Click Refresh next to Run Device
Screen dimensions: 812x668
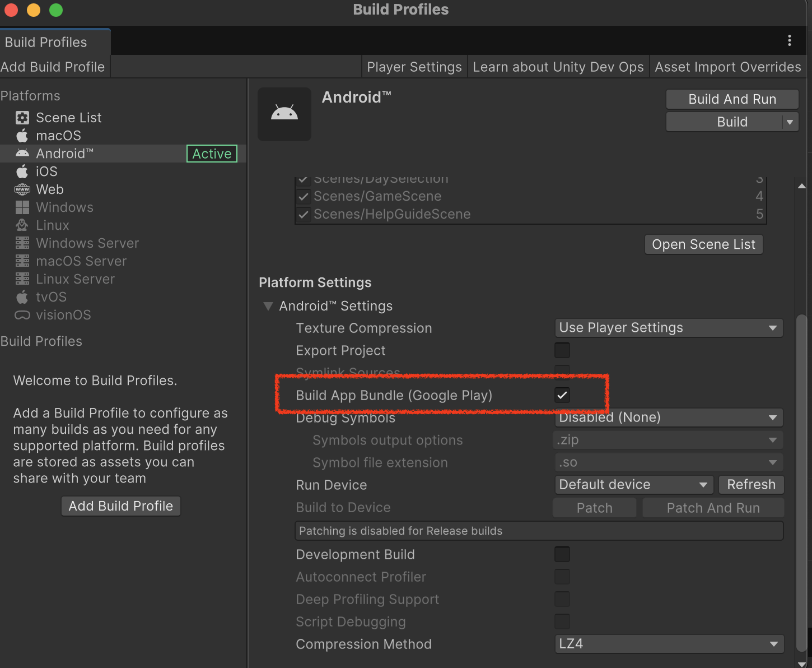click(751, 485)
